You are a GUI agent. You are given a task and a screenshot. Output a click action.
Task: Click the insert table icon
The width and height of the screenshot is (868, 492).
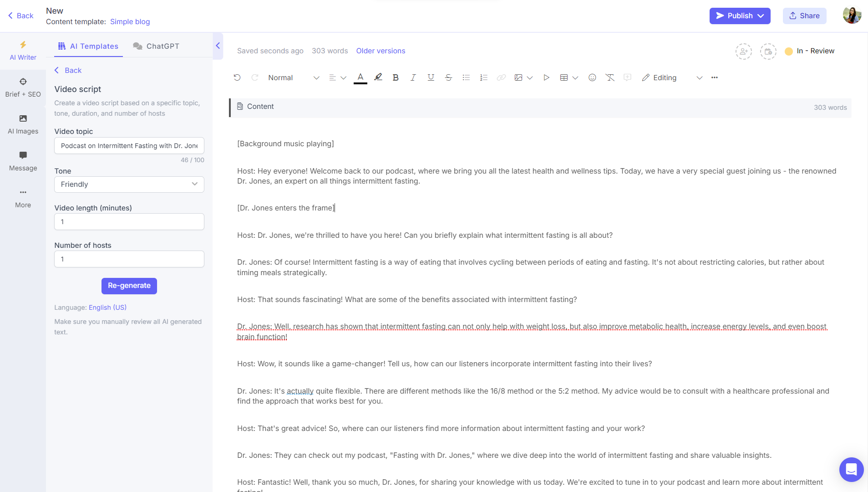(564, 77)
